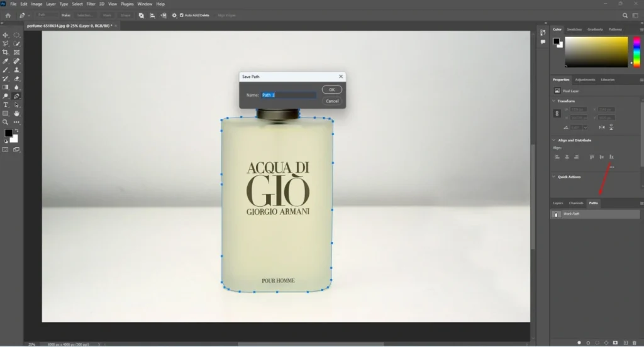
Task: Select the Dodge tool
Action: pos(5,96)
